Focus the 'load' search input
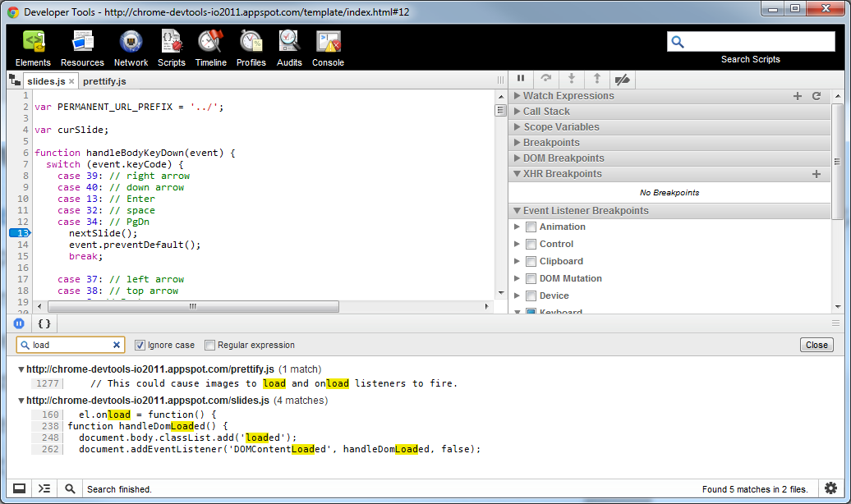Image resolution: width=851 pixels, height=504 pixels. click(71, 345)
